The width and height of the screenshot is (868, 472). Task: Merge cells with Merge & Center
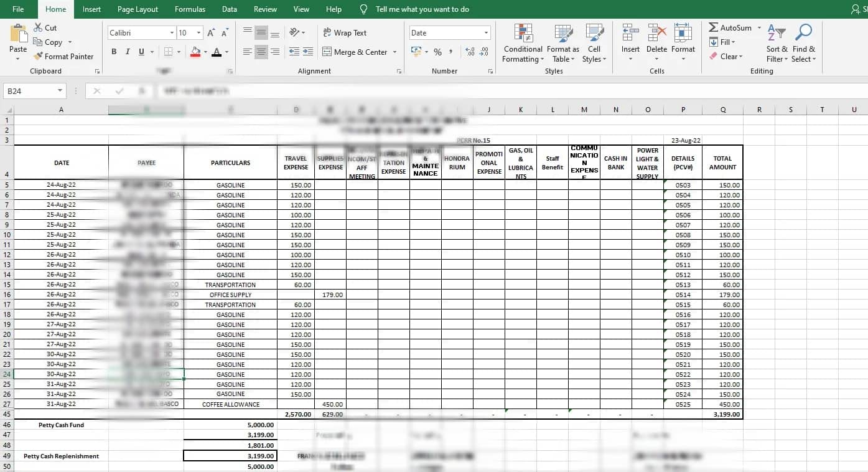tap(355, 52)
